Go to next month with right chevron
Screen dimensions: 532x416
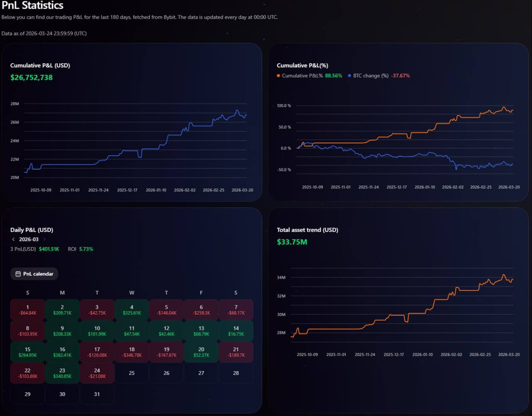click(44, 239)
